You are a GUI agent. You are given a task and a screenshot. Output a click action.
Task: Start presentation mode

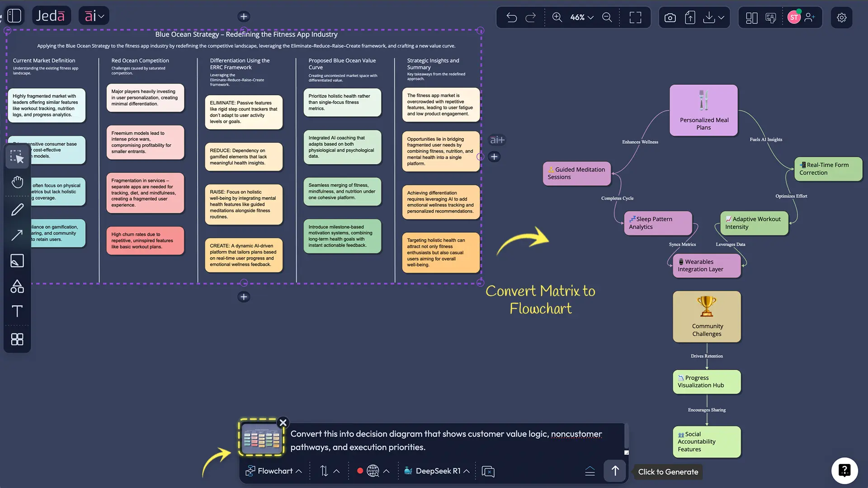771,17
